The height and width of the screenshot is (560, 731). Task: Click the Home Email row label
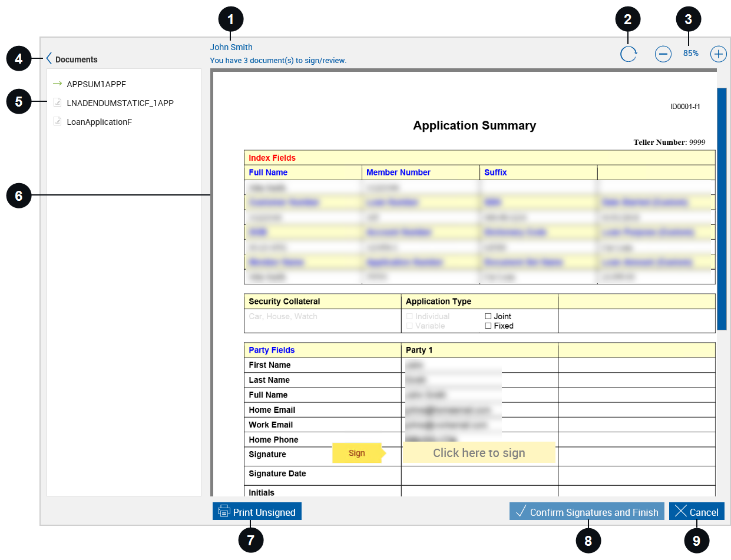[x=272, y=410]
